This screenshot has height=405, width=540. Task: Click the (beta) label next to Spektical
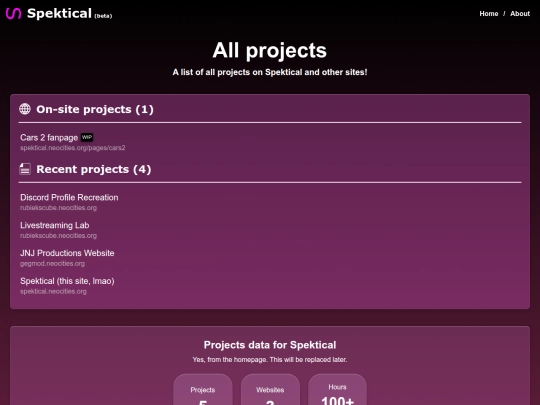tap(103, 16)
